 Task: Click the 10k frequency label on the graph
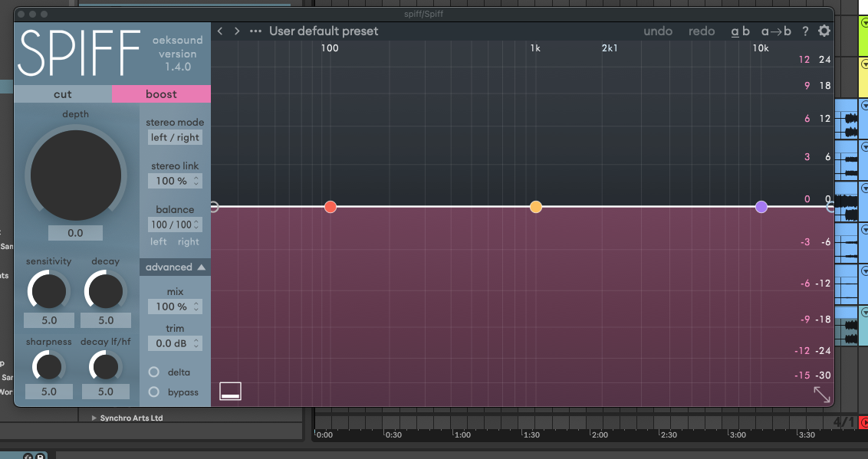pos(761,48)
